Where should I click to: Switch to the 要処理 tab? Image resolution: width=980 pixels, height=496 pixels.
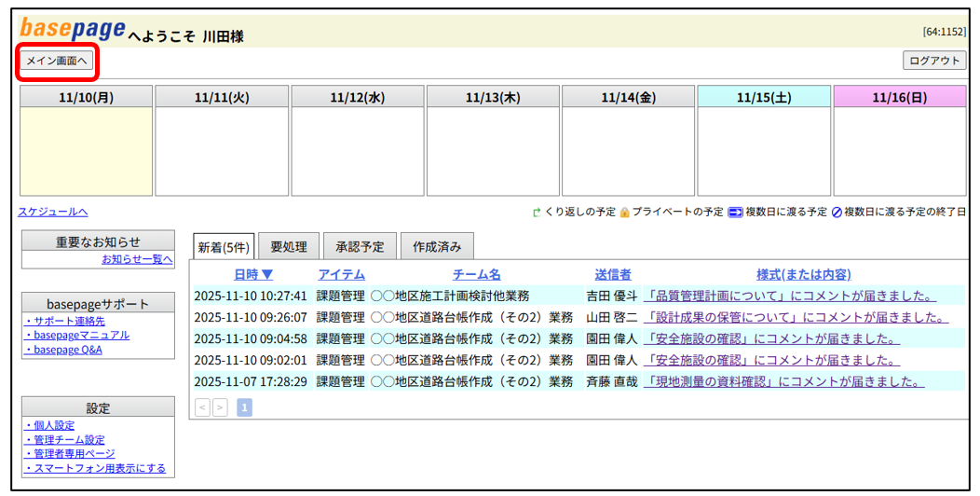click(x=289, y=247)
